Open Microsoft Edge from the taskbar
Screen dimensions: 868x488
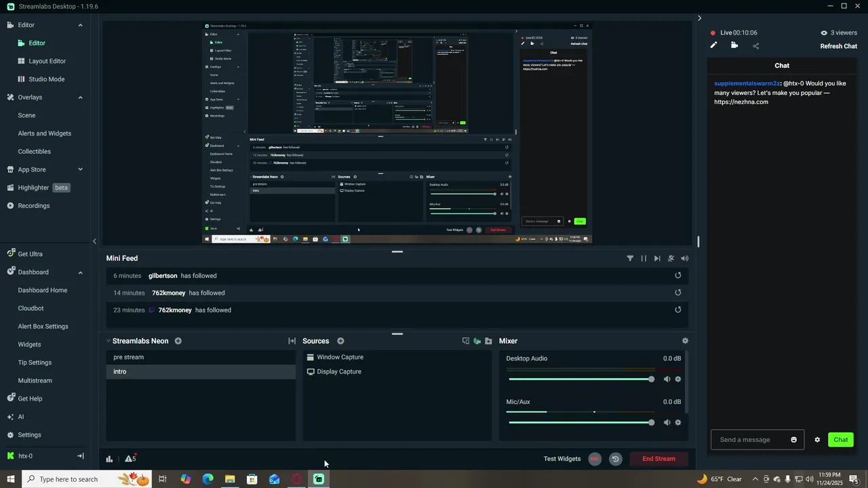tap(208, 479)
